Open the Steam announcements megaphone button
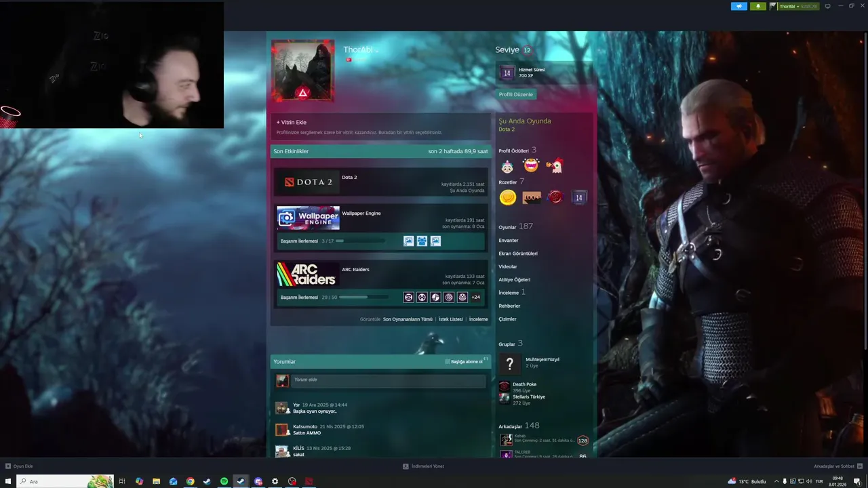 738,6
